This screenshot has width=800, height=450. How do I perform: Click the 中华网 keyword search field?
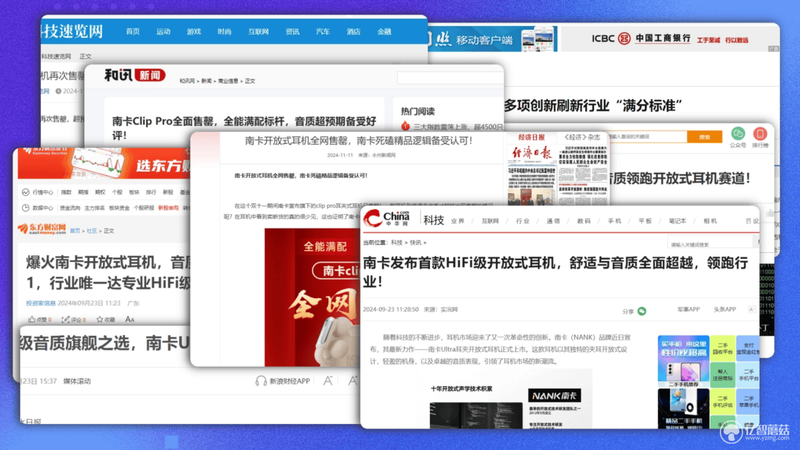(710, 244)
